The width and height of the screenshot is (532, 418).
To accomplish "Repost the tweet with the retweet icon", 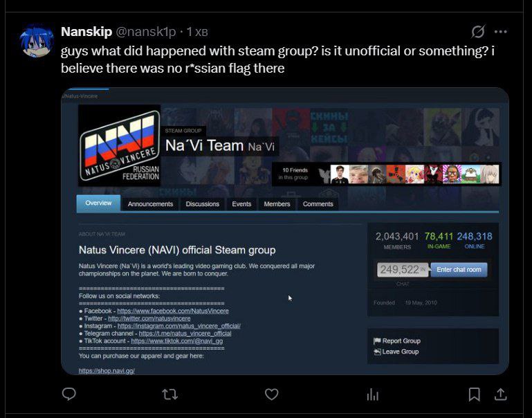I will [170, 394].
